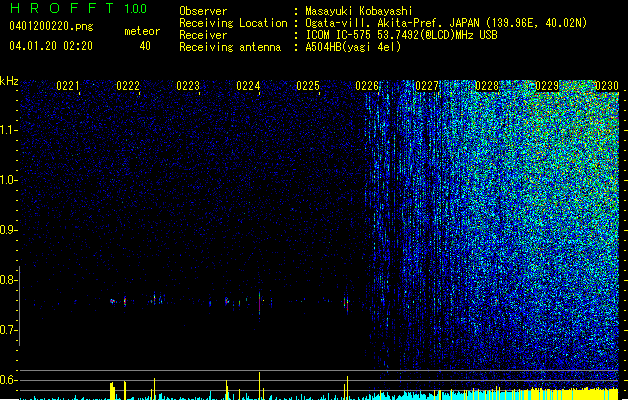Click the Ogata-vill. Akita-Pref. JAPAN location text

(446, 23)
